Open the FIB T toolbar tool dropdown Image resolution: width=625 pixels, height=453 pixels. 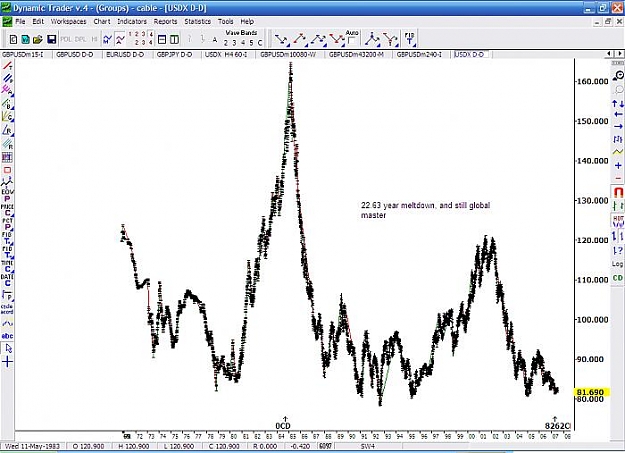click(409, 39)
